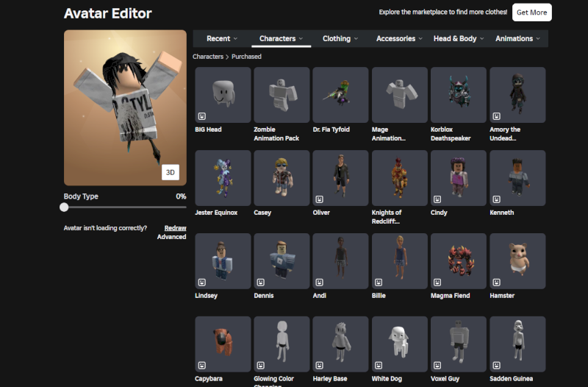Open the Head & Body tab
Viewport: 588px width, 387px height.
pos(459,38)
